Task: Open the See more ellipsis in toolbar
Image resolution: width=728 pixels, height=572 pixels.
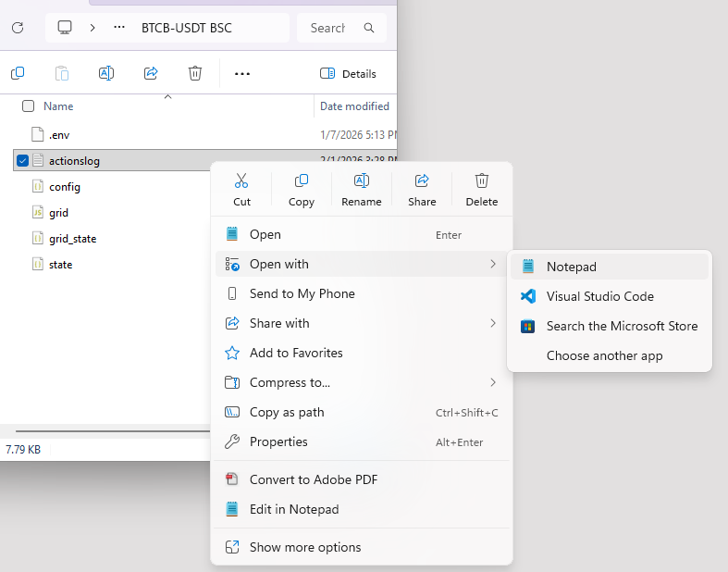Action: (x=242, y=74)
